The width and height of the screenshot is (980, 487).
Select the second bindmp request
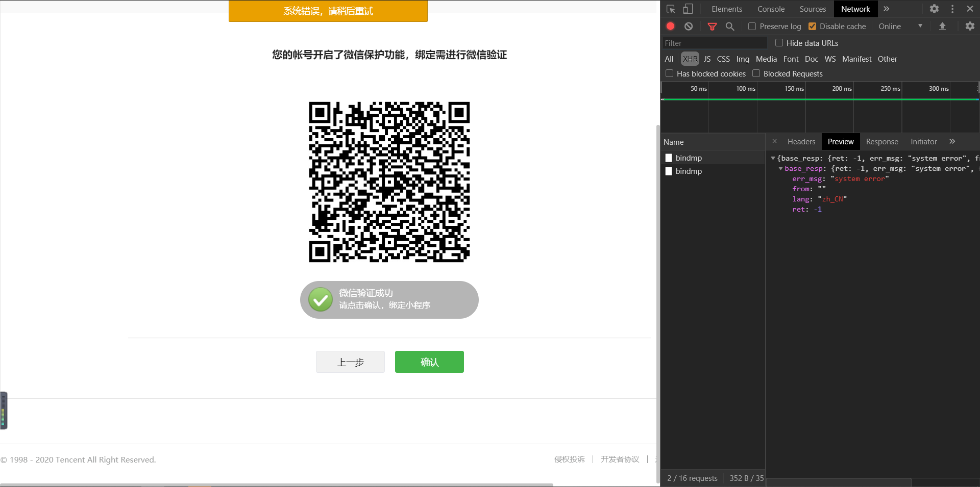pos(713,171)
